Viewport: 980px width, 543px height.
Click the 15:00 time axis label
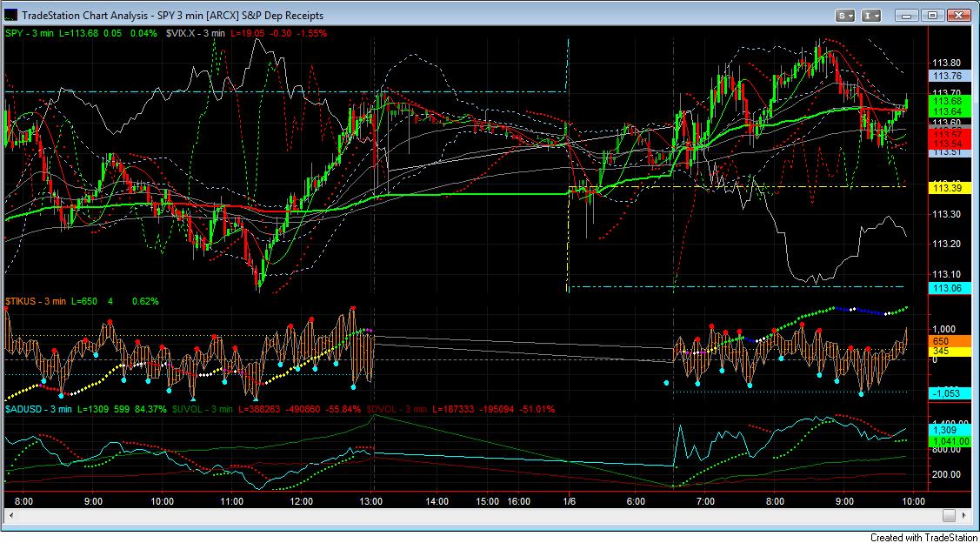pyautogui.click(x=488, y=501)
